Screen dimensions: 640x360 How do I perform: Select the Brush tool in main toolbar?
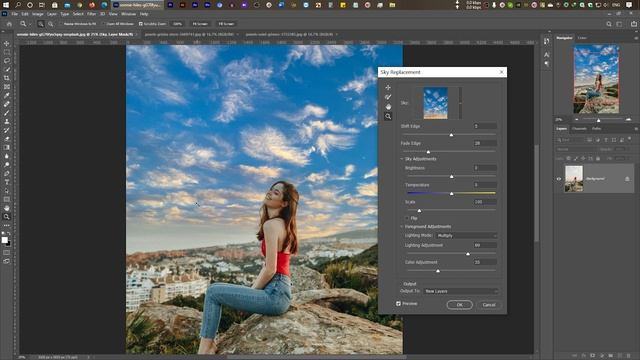[7, 113]
